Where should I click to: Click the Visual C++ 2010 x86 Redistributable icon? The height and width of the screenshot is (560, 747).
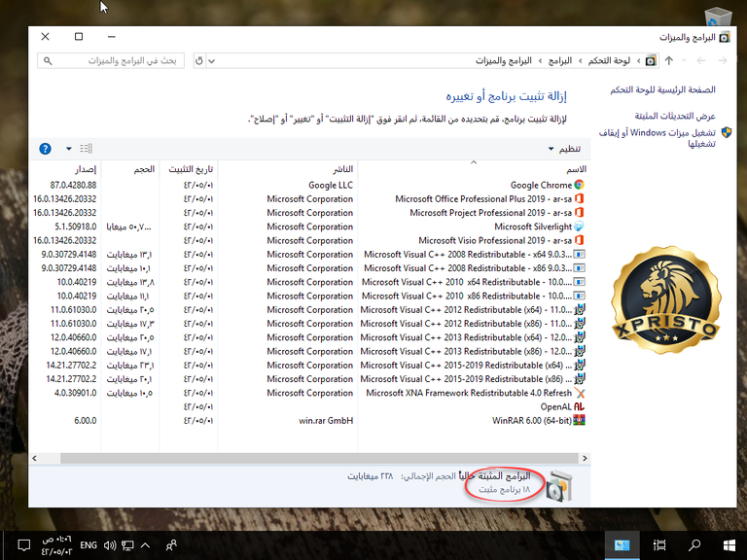[580, 296]
